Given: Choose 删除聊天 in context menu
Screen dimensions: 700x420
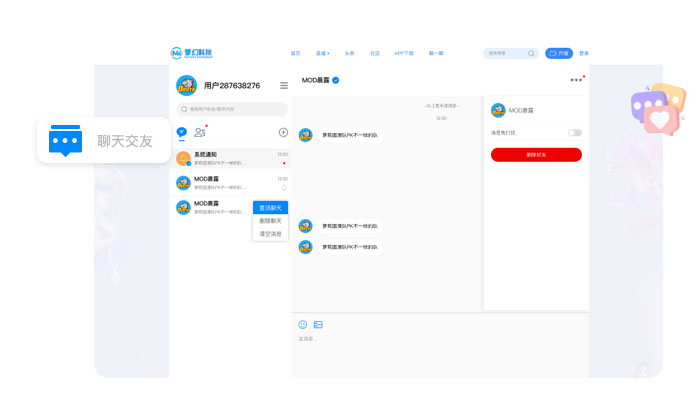Looking at the screenshot, I should [x=271, y=220].
